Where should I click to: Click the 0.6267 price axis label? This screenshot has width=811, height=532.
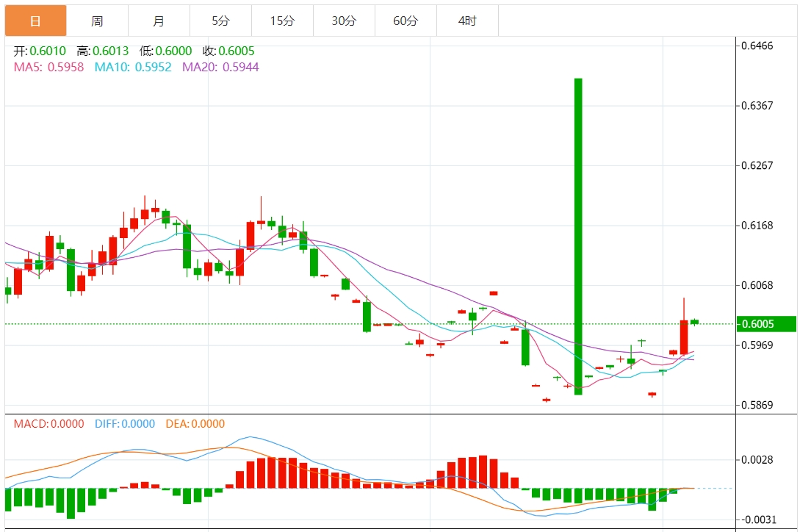(757, 165)
